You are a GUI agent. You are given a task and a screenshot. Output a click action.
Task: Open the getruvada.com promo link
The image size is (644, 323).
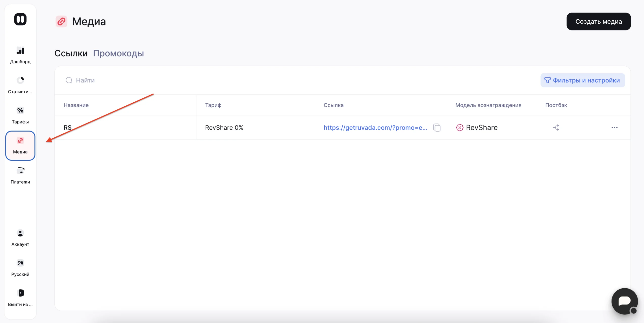click(x=375, y=128)
